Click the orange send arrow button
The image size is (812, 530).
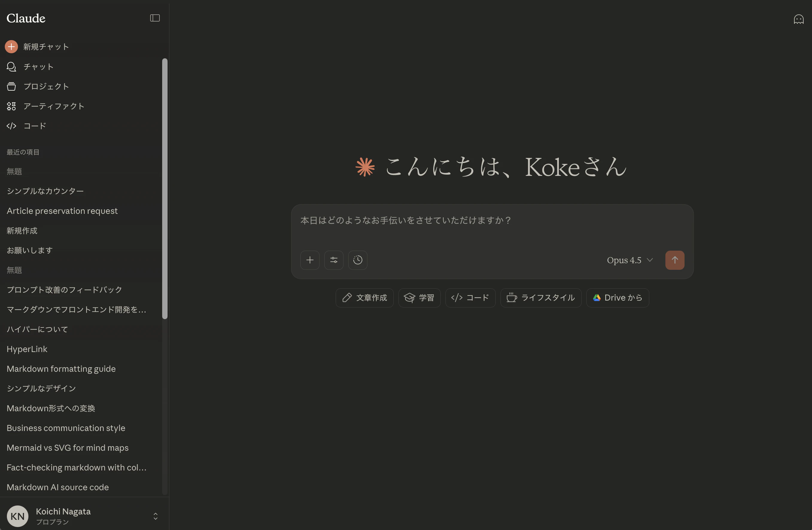click(x=674, y=260)
